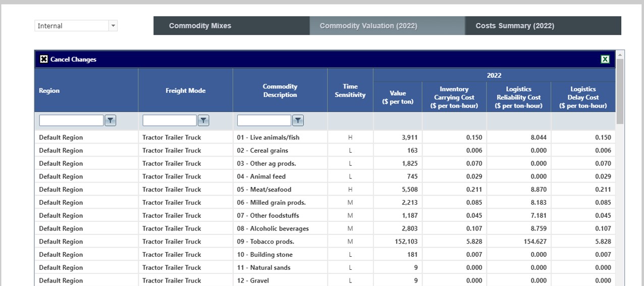Select the 03 - Other ag prods. cell

280,164
